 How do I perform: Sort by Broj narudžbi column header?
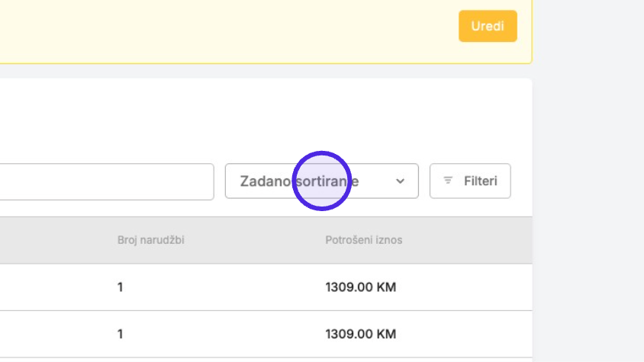pos(151,240)
